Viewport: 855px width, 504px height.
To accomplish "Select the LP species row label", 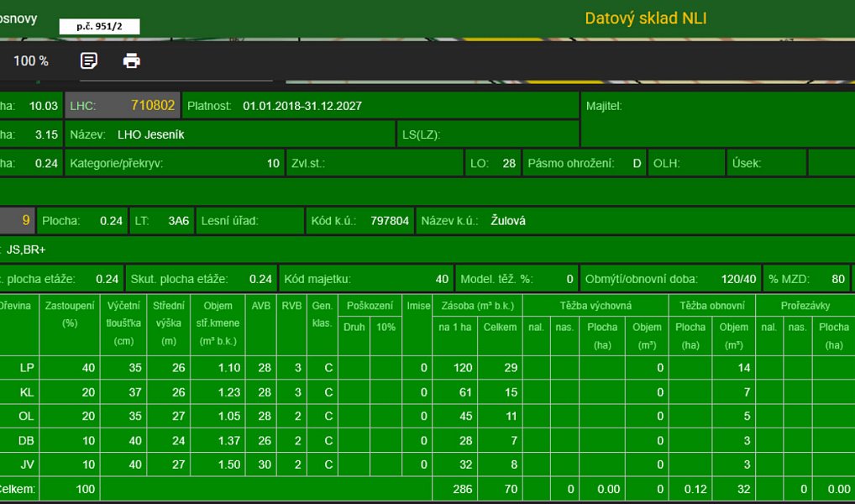I will click(x=27, y=368).
